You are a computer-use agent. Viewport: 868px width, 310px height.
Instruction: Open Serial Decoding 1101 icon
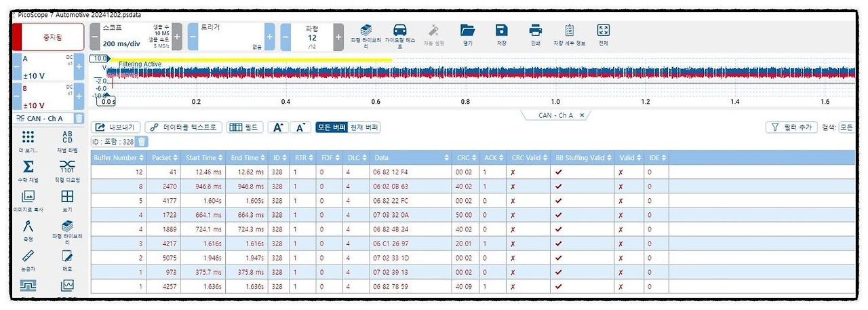click(67, 170)
